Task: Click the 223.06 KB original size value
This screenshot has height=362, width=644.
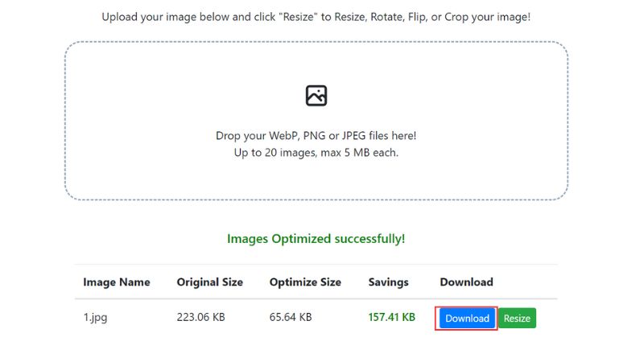Action: pyautogui.click(x=200, y=317)
